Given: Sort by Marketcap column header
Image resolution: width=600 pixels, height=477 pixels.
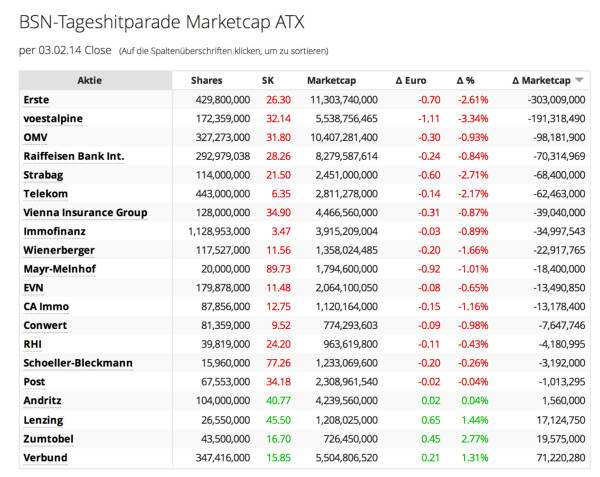Looking at the screenshot, I should click(332, 81).
